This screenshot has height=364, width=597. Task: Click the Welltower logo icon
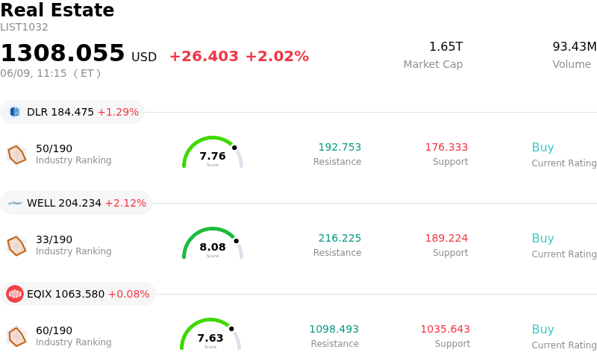tap(15, 203)
